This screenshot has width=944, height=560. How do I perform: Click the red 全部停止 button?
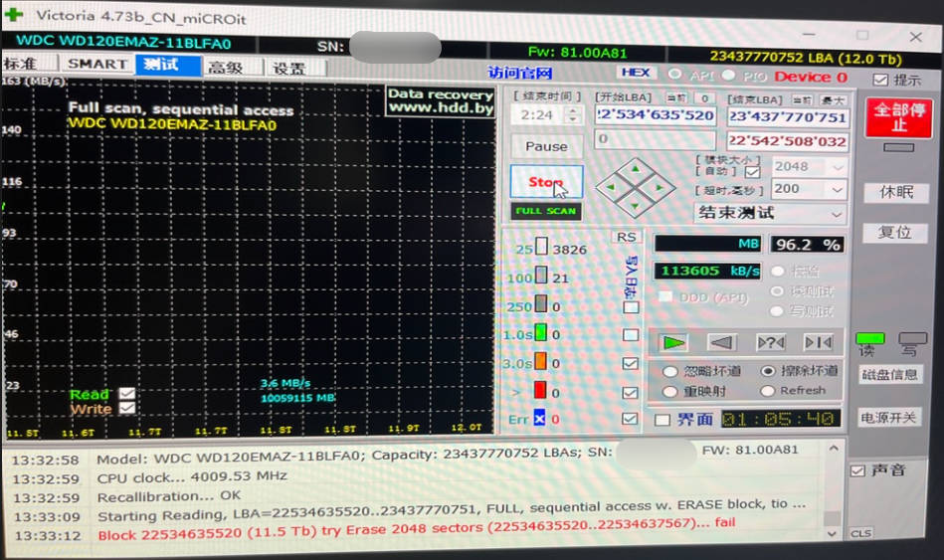pos(898,118)
